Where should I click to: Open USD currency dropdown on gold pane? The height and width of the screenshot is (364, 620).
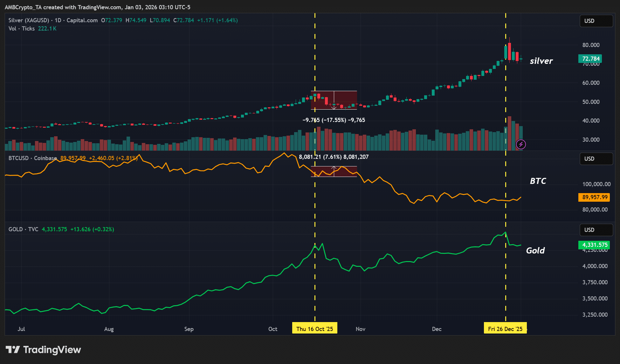pos(596,230)
